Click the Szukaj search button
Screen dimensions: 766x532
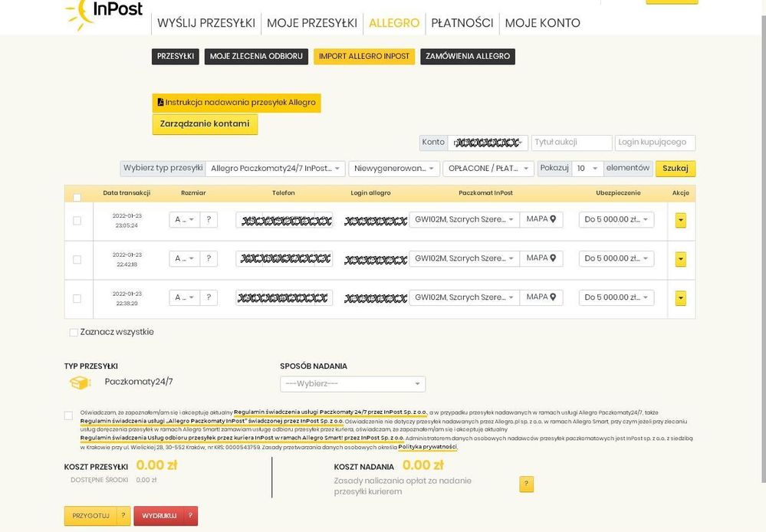tap(675, 169)
